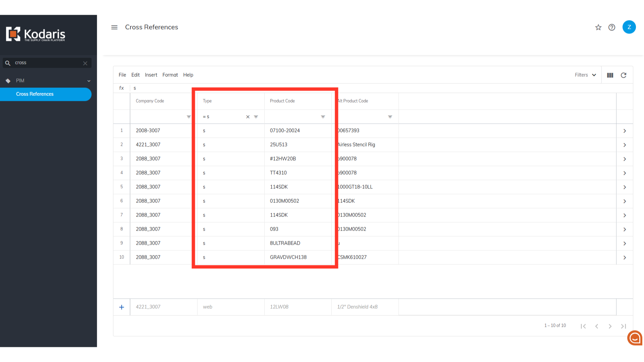This screenshot has height=362, width=644.
Task: Click the columns layout icon
Action: click(610, 75)
